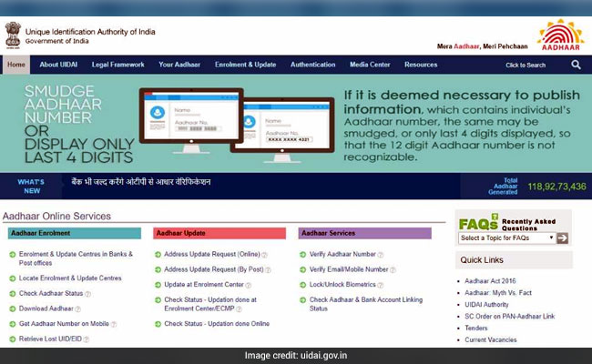Click help icon beside Update at Enrolment Center
The image size is (592, 364).
click(249, 285)
